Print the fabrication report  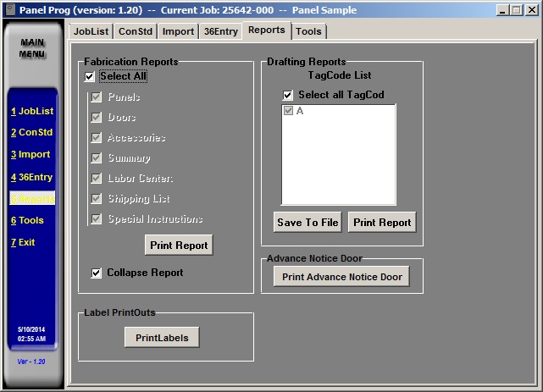179,246
